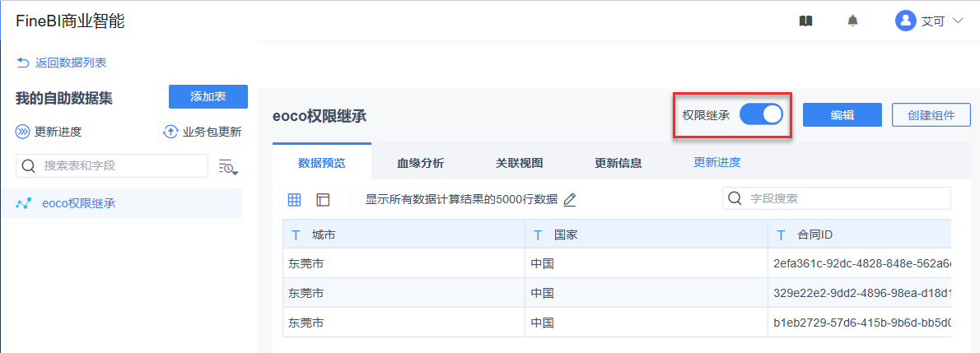Edit the 5000 rows display setting
The image size is (980, 353).
point(569,199)
